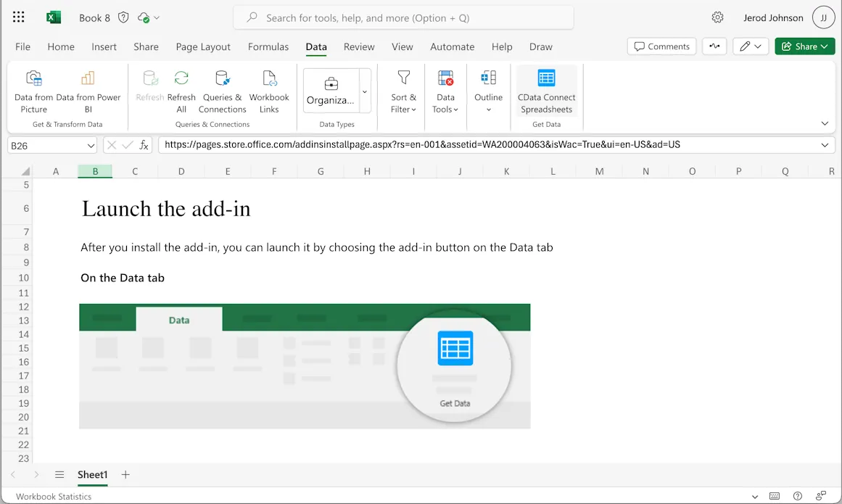842x504 pixels.
Task: Select the Data from Picture tool
Action: 34,91
